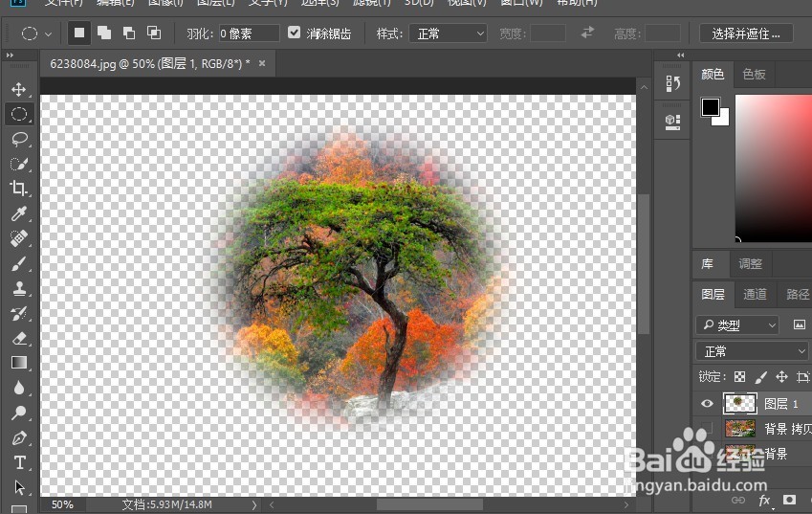Click the 羽化 feather input field
This screenshot has width=812, height=514.
[x=249, y=34]
